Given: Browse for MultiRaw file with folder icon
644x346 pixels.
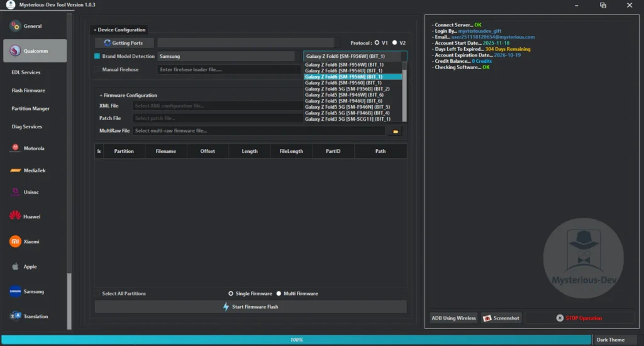Looking at the screenshot, I should click(396, 131).
